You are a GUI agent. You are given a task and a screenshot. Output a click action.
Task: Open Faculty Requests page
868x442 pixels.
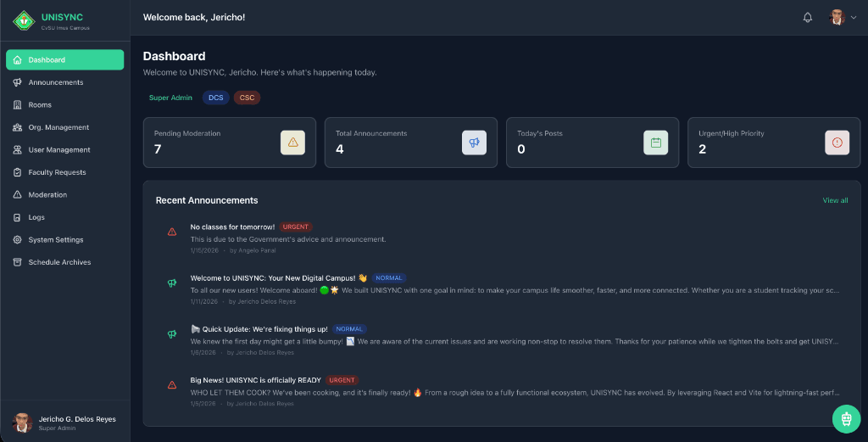click(64, 172)
